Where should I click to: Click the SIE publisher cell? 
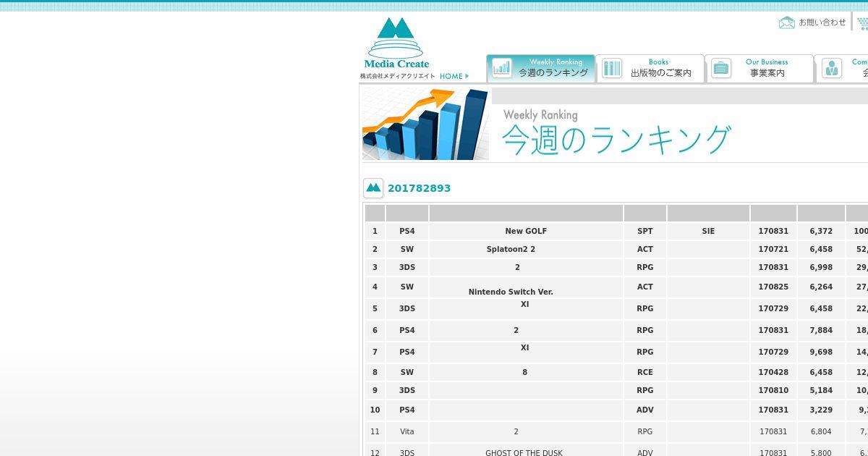[708, 231]
